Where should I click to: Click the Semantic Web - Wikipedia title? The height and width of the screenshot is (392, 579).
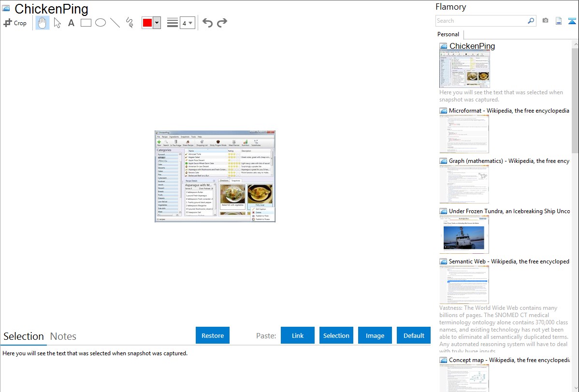(x=509, y=261)
